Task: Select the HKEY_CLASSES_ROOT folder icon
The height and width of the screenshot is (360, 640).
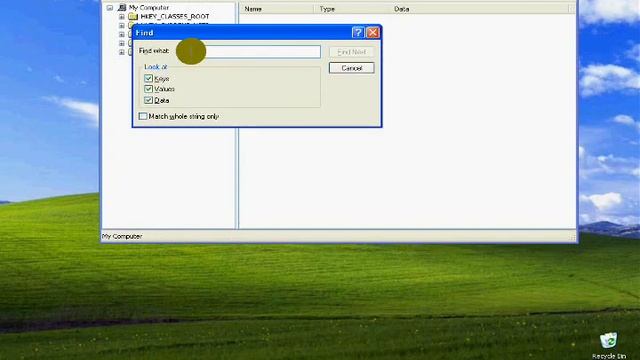Action: point(133,16)
